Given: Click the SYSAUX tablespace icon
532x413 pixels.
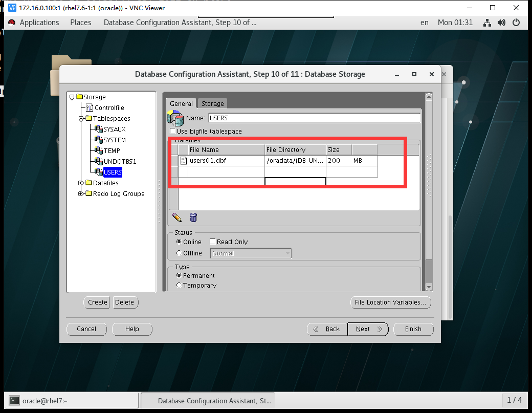Looking at the screenshot, I should point(98,129).
